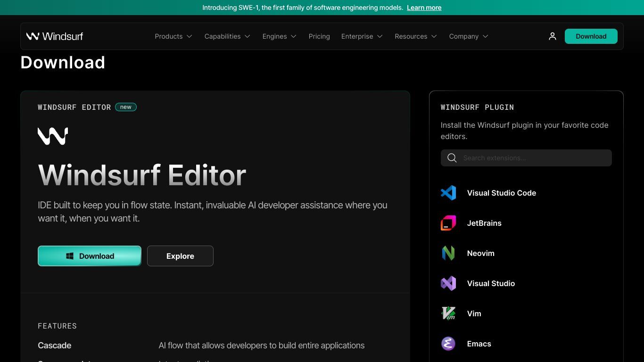Screen dimensions: 644x362
Task: Click the JetBrains plugin icon
Action: [448, 223]
